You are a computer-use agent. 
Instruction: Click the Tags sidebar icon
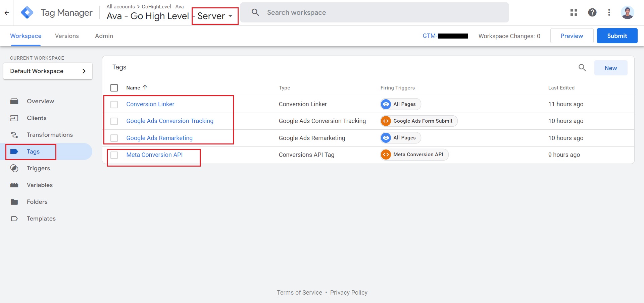14,151
